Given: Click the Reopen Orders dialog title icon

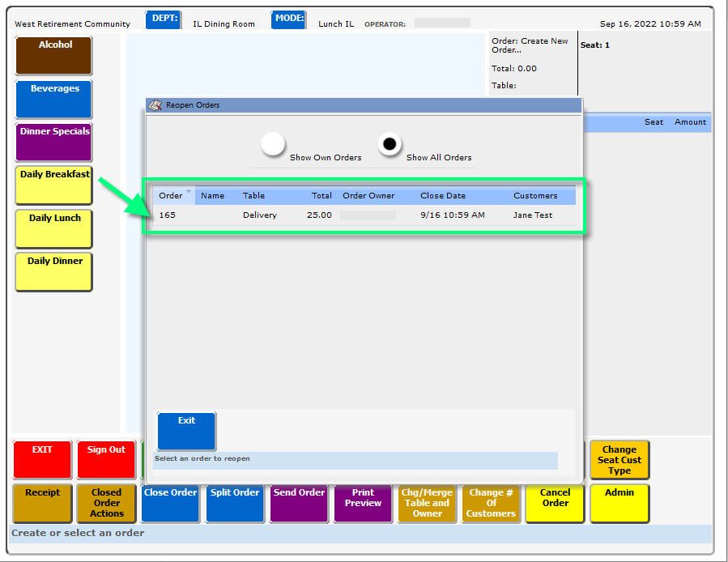Looking at the screenshot, I should pos(155,105).
